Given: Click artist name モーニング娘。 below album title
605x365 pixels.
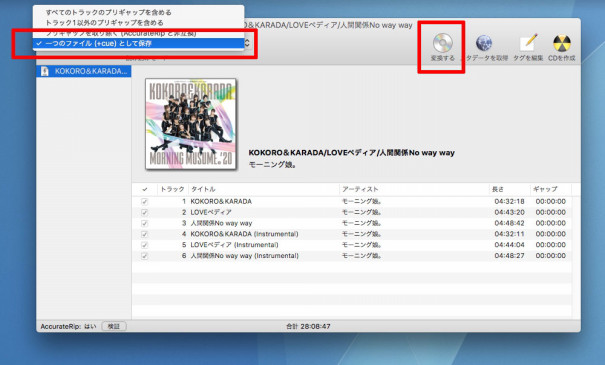Looking at the screenshot, I should (x=272, y=165).
